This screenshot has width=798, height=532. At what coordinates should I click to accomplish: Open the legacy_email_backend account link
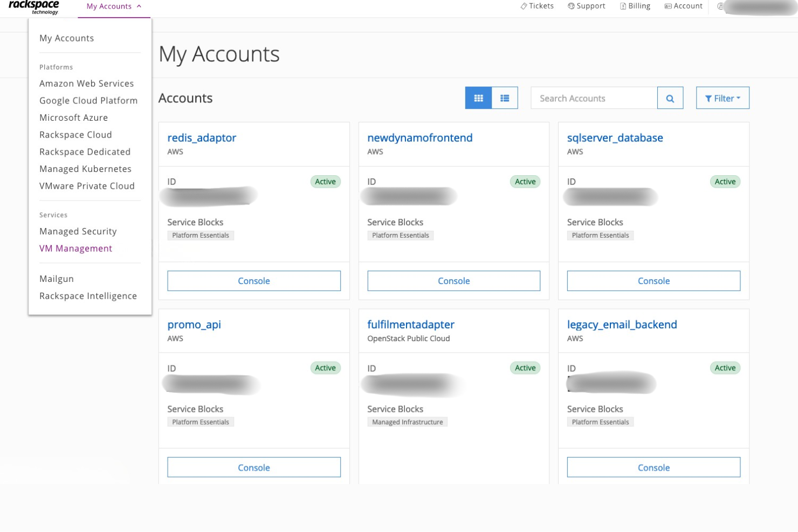622,324
